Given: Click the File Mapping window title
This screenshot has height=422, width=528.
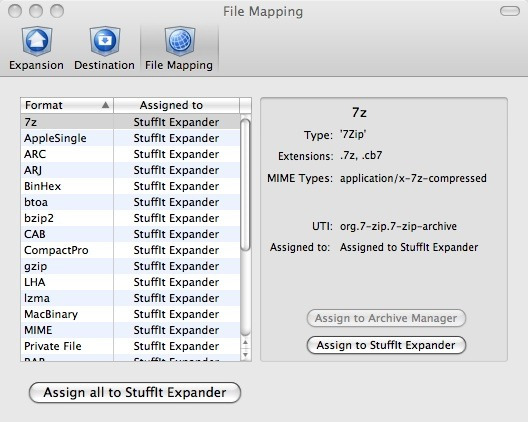Looking at the screenshot, I should pyautogui.click(x=263, y=12).
